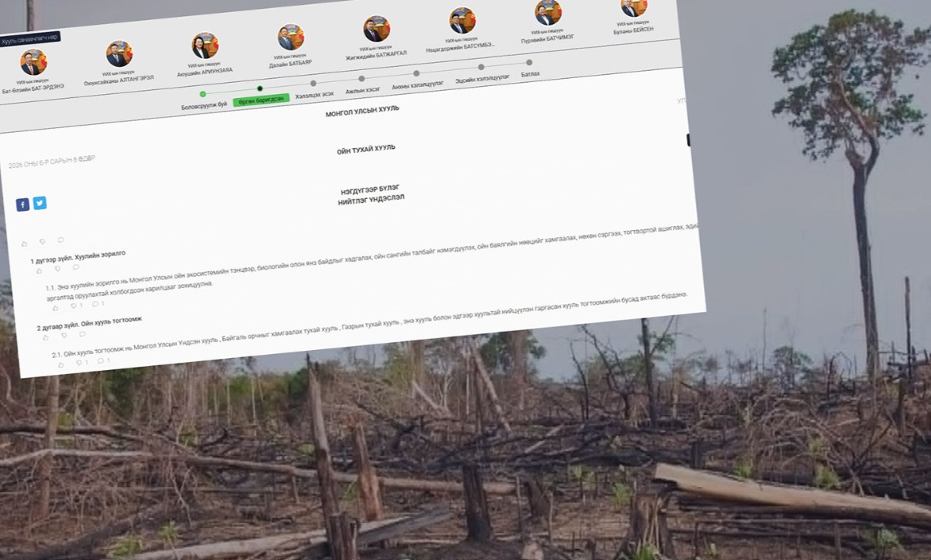This screenshot has height=560, width=931.
Task: Comment on '1 дүгээр зүйл. Хуулийн зорилго'
Action: pos(76,267)
